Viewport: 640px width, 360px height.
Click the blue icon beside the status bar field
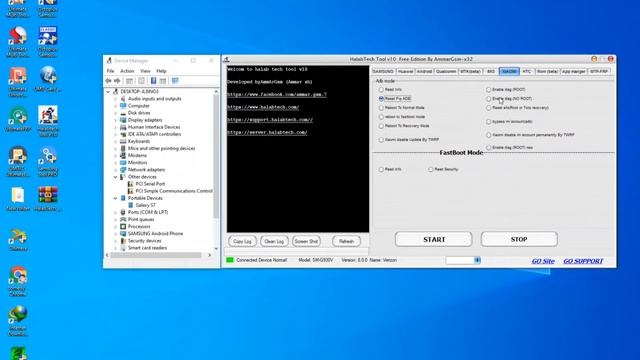(477, 260)
